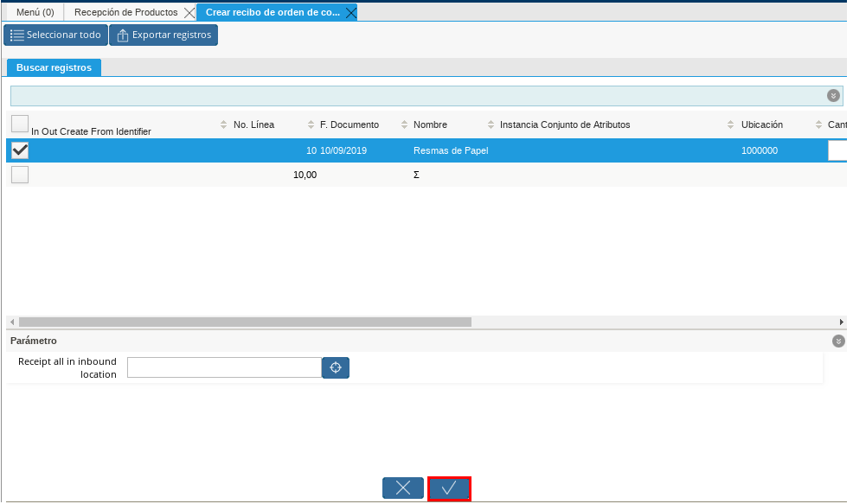Screen dimensions: 853x504
Task: Click the scroll right arrow
Action: [x=842, y=322]
